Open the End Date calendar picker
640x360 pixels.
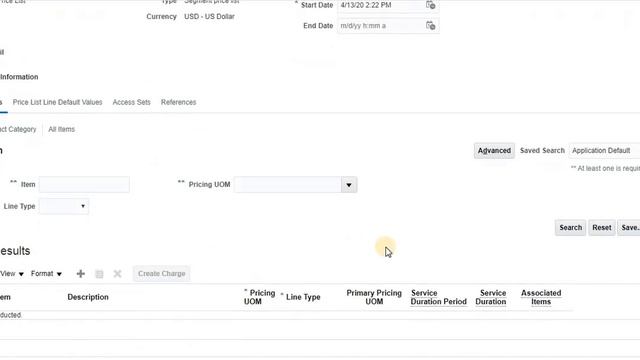point(431,26)
